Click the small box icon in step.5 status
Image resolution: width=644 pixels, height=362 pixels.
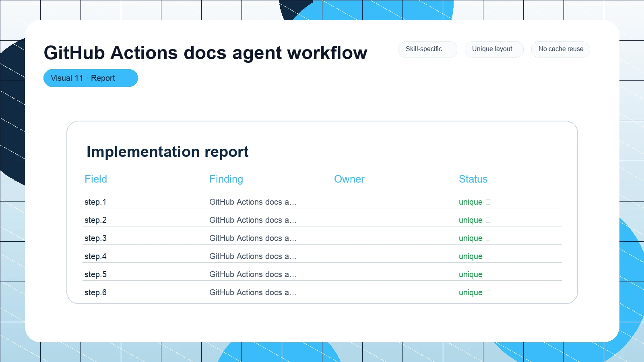click(488, 275)
